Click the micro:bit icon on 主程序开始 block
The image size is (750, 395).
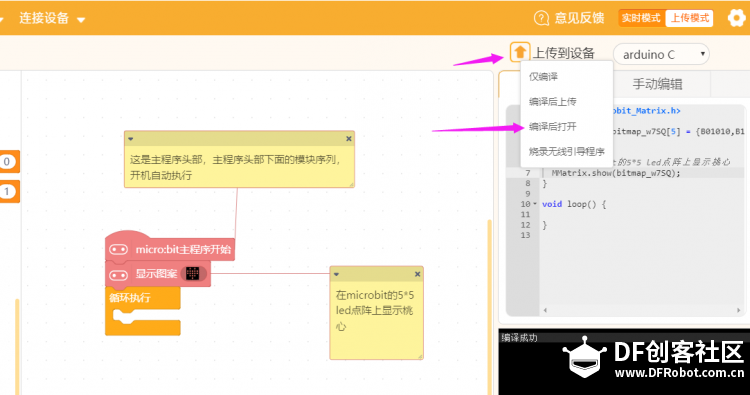point(118,249)
